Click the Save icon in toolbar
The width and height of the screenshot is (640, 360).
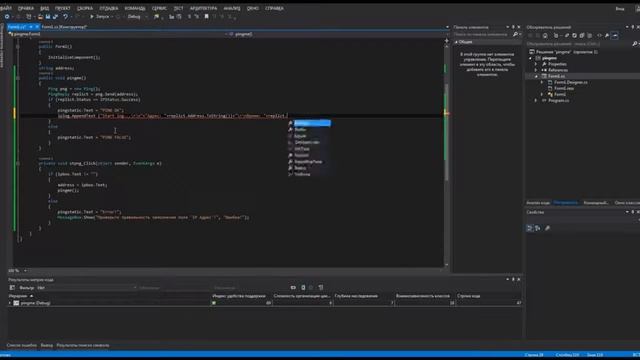(x=48, y=17)
